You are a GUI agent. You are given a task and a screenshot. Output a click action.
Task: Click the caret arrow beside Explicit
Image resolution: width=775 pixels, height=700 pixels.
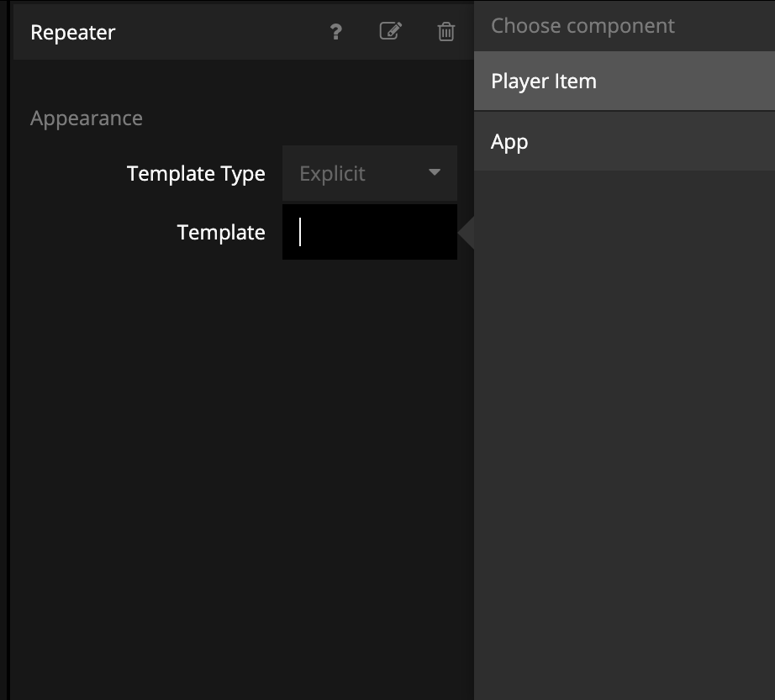(435, 173)
